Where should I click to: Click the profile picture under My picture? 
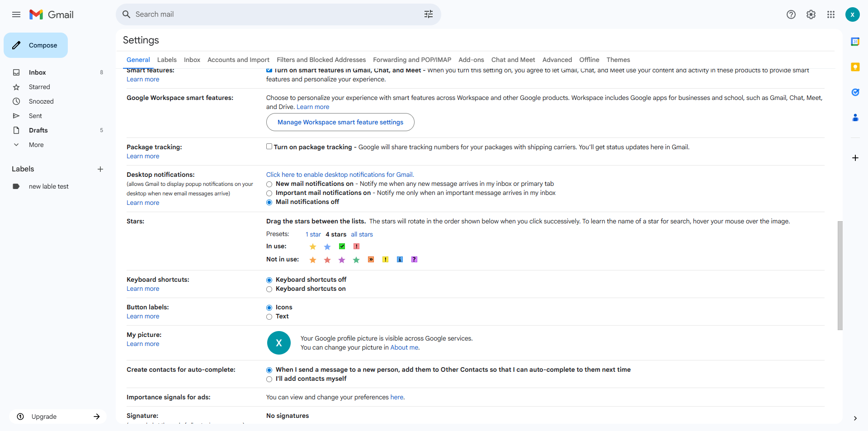279,343
